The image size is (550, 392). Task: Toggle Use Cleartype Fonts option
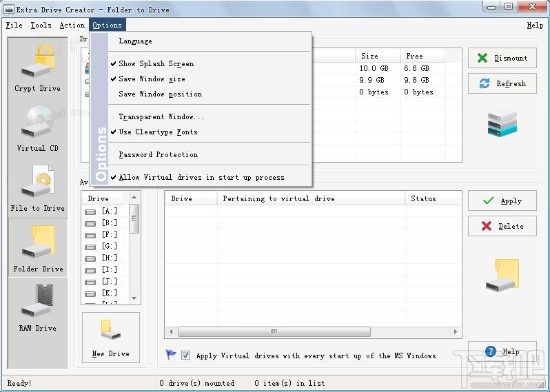pos(210,132)
